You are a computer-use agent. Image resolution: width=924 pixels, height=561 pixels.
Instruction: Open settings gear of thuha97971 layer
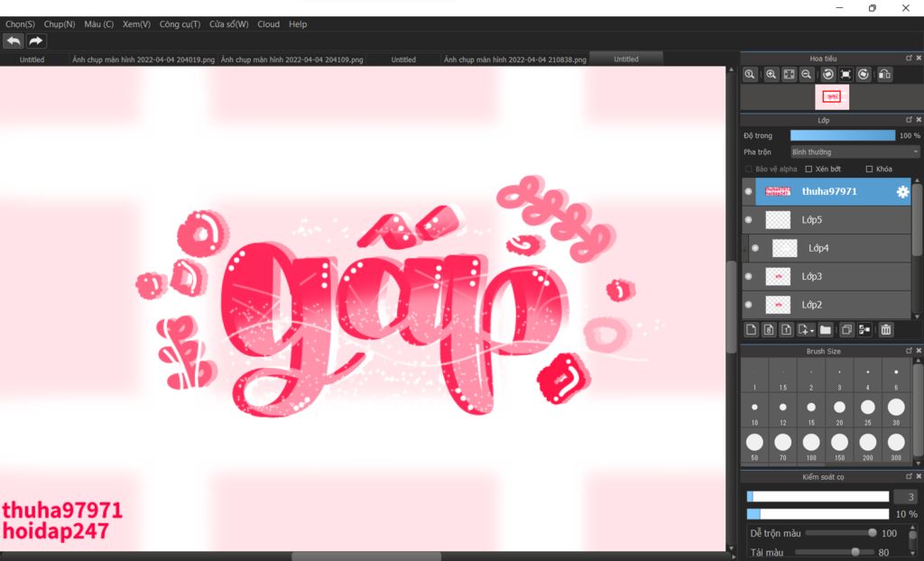coord(902,191)
